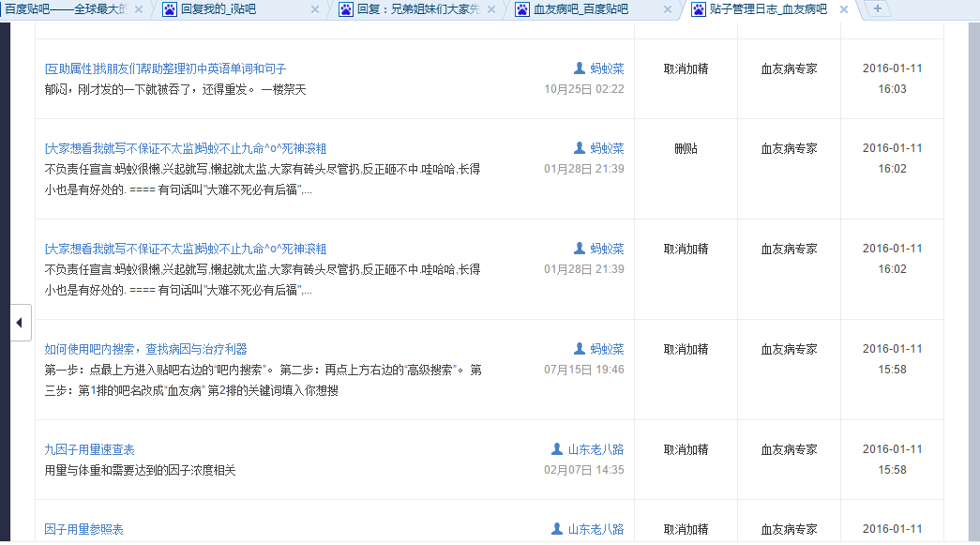Open post 互助属性 找朋友们帮助整理初中英语单词和句子

(x=165, y=68)
